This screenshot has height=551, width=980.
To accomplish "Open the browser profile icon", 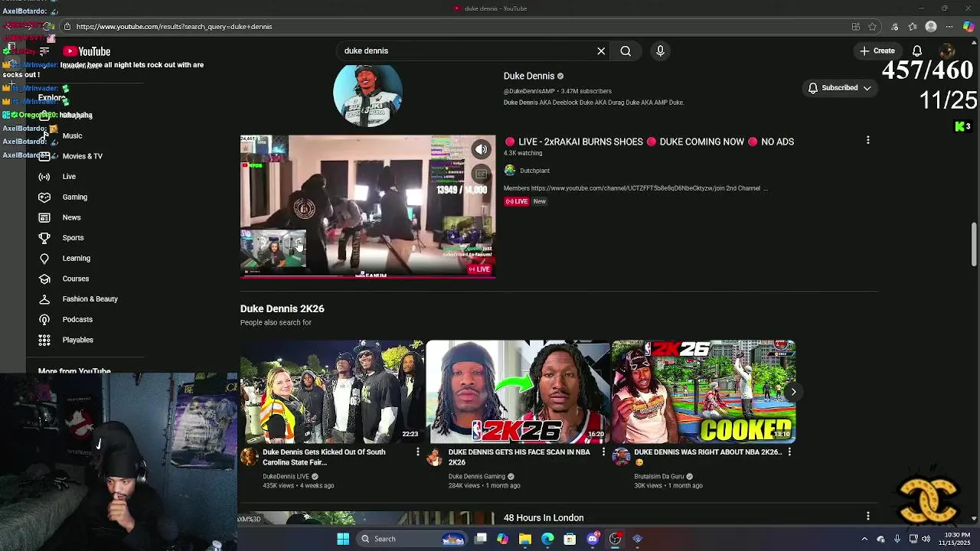I will (x=931, y=27).
